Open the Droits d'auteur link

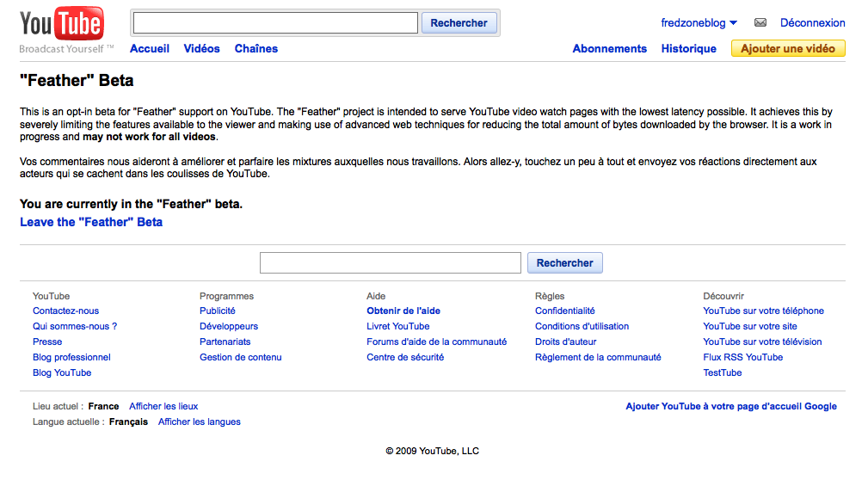[x=566, y=342]
